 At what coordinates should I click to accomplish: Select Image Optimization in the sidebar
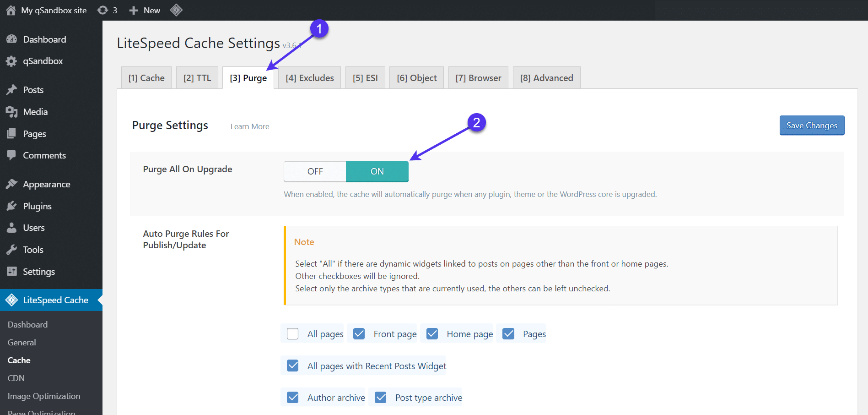[43, 396]
